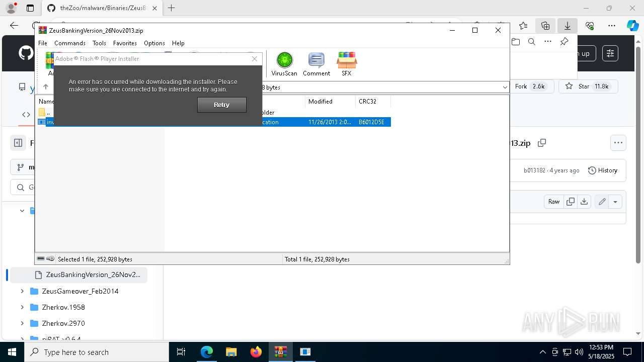The image size is (644, 362).
Task: Click the download raw file icon
Action: (584, 202)
